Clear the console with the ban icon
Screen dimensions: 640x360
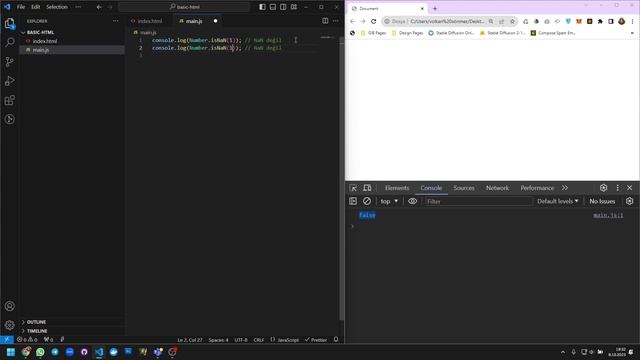click(367, 201)
